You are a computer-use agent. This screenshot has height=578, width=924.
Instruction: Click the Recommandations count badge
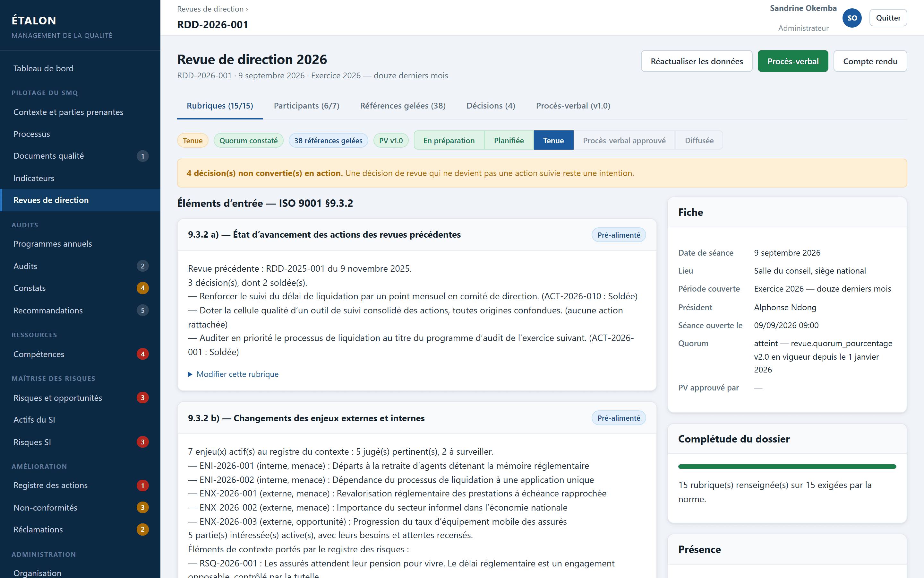tap(142, 311)
